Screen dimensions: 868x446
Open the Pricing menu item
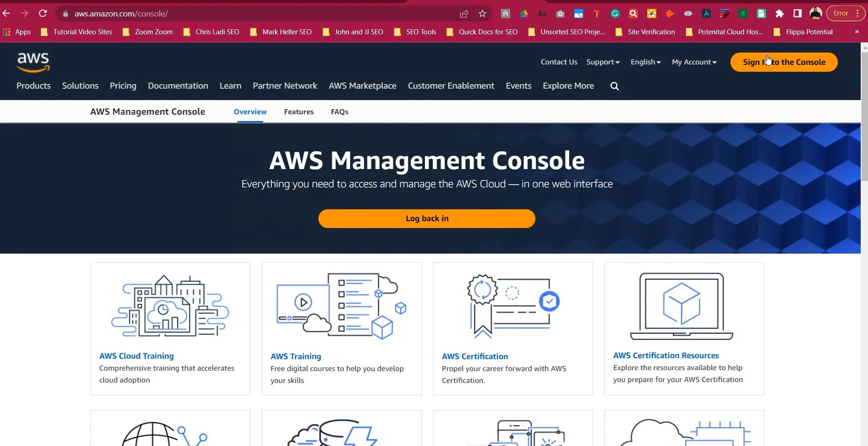point(123,86)
